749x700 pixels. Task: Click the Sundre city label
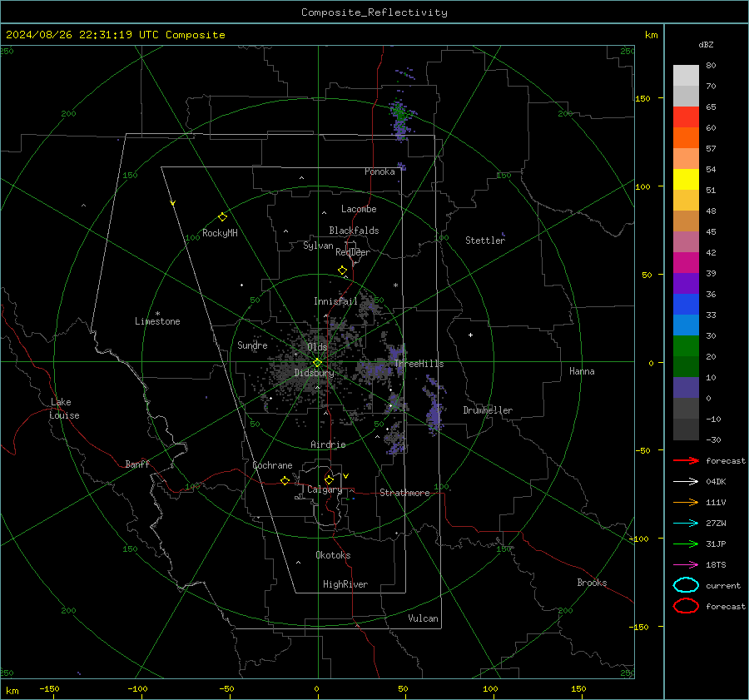(252, 345)
